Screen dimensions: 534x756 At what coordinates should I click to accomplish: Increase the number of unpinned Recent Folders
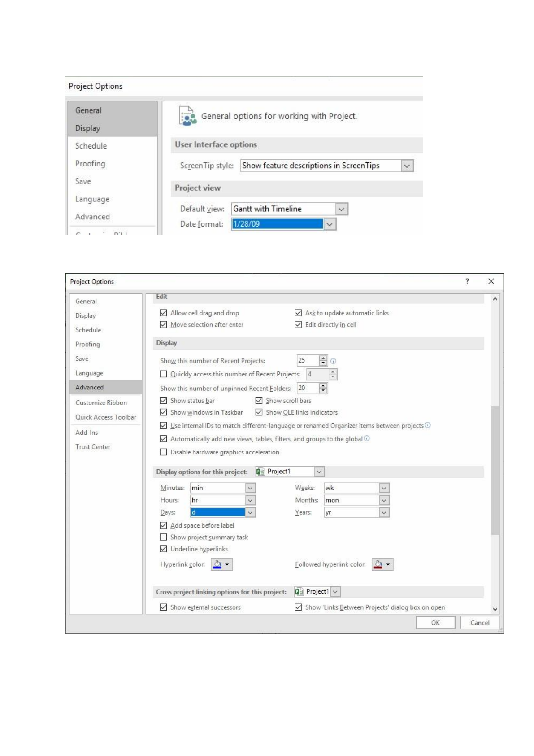point(323,385)
